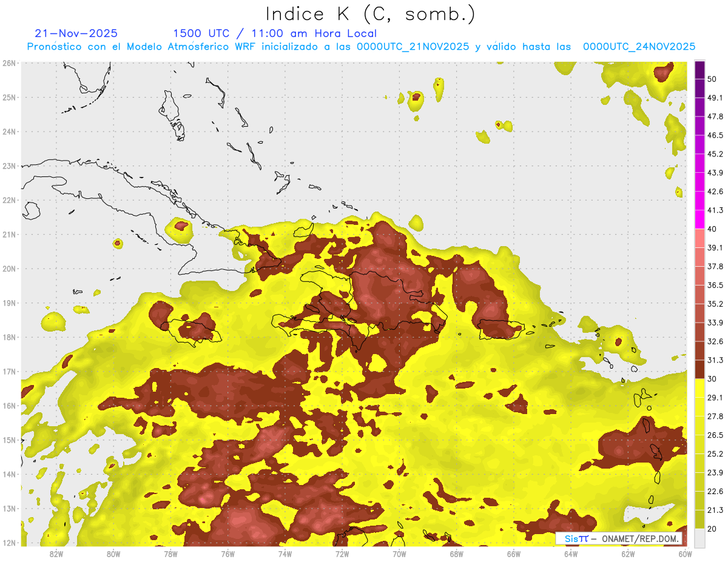Click the "19N" latitude label
728x562 pixels.
[x=10, y=303]
